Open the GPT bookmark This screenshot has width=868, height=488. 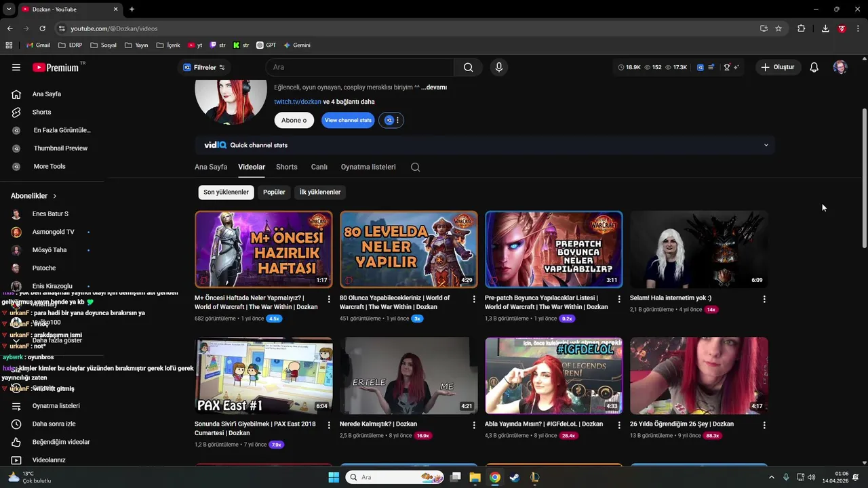(x=267, y=45)
